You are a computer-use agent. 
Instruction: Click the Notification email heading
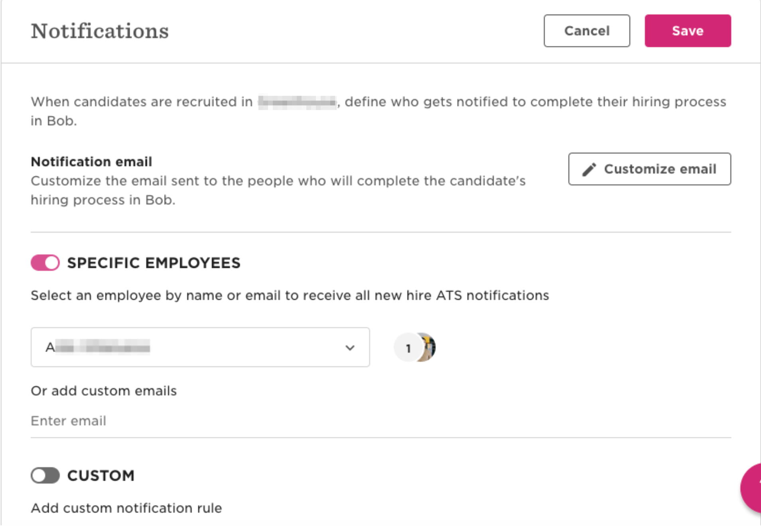point(91,162)
